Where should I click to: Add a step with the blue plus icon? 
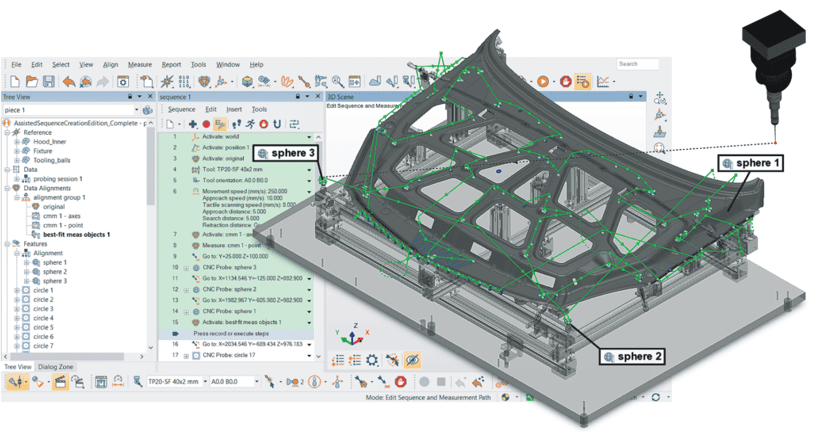(193, 124)
